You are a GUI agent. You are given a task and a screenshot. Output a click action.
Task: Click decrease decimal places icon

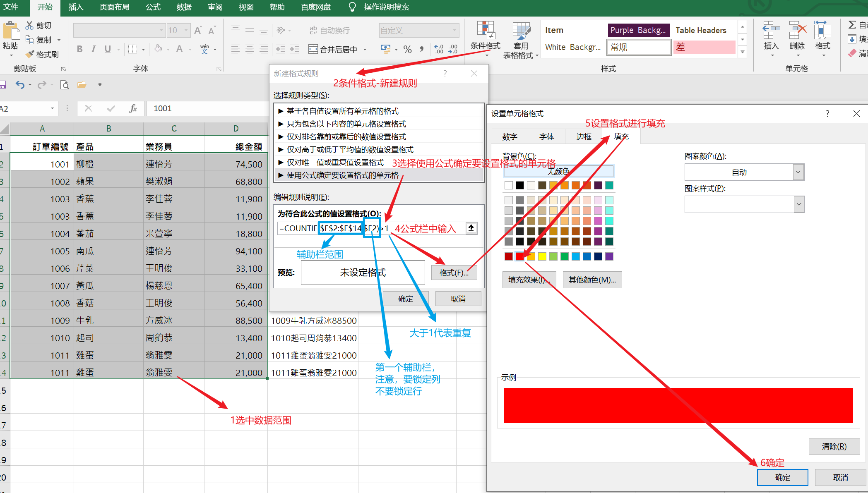pos(453,49)
